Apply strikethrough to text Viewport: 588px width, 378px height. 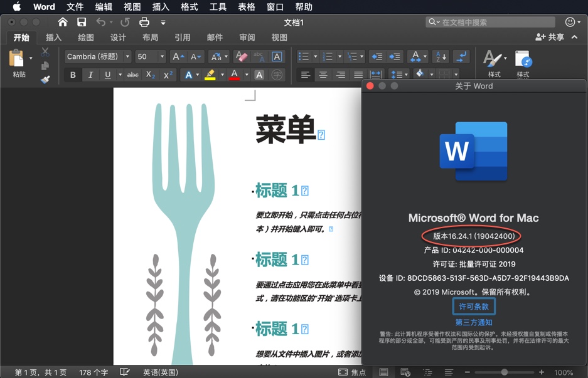pyautogui.click(x=133, y=75)
